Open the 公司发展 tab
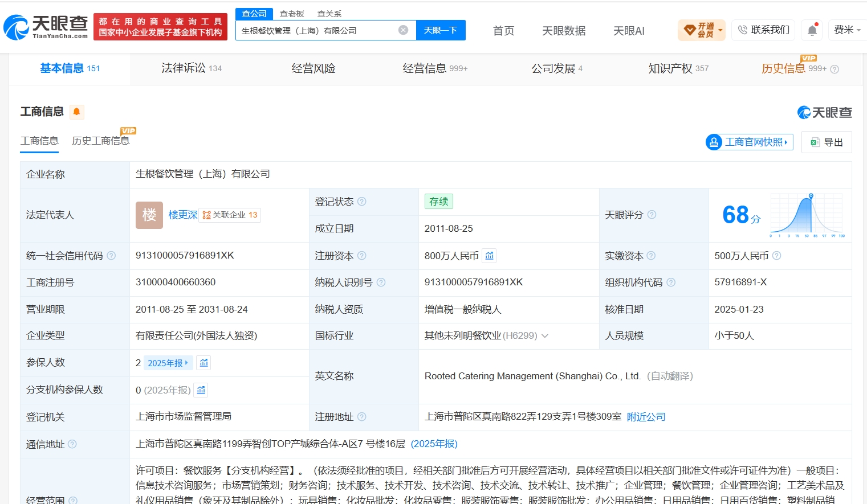Screen dimensions: 867x504 [x=557, y=68]
